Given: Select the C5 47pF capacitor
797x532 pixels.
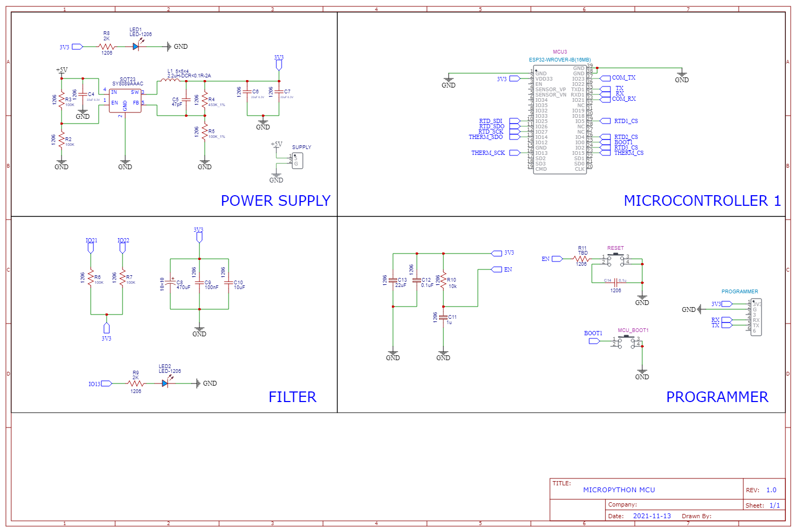Looking at the screenshot, I should (x=186, y=100).
